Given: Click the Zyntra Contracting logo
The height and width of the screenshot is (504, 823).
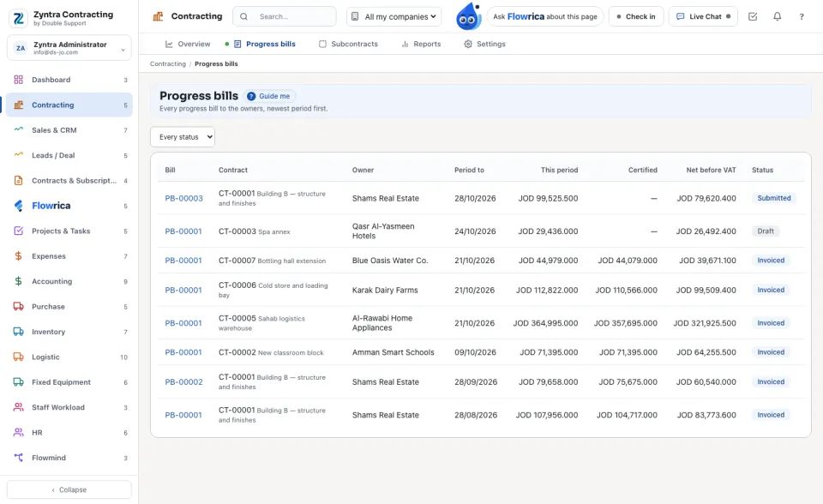Looking at the screenshot, I should pyautogui.click(x=18, y=18).
